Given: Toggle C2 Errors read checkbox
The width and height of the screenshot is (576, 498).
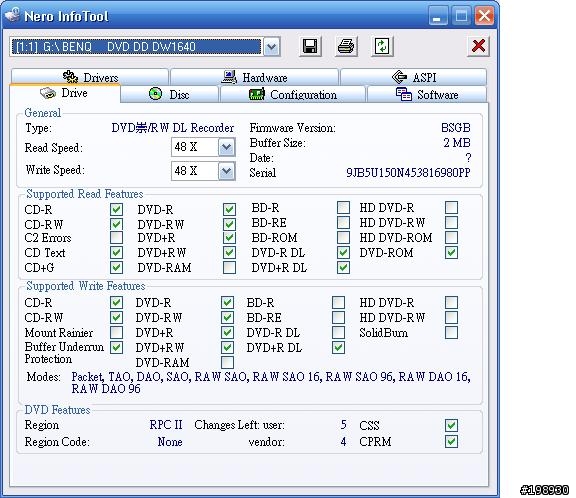Looking at the screenshot, I should (x=116, y=238).
